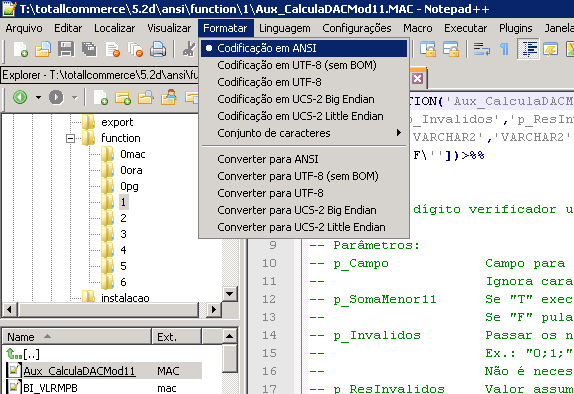Click synchronize horizontal scrolling icon
574x394 pixels.
click(x=451, y=49)
